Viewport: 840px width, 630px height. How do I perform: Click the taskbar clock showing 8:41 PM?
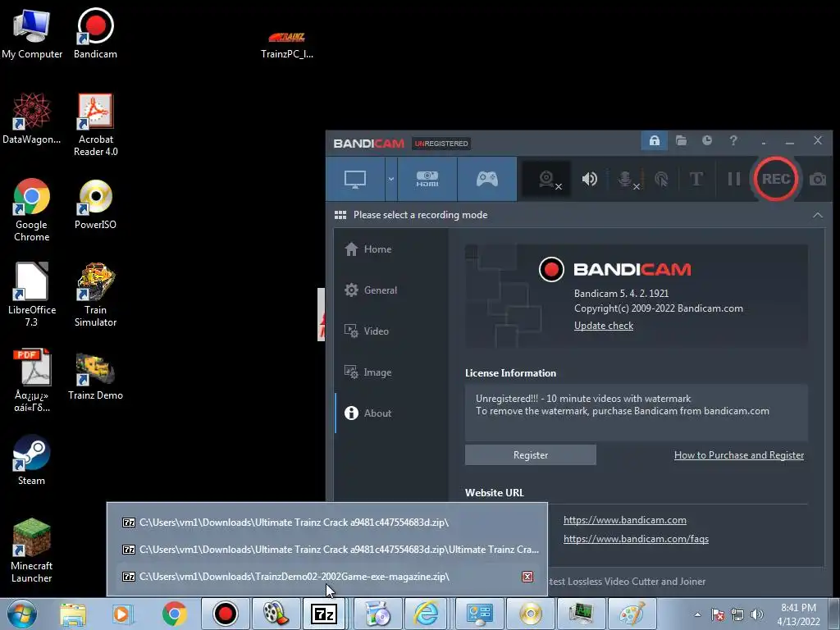click(799, 614)
